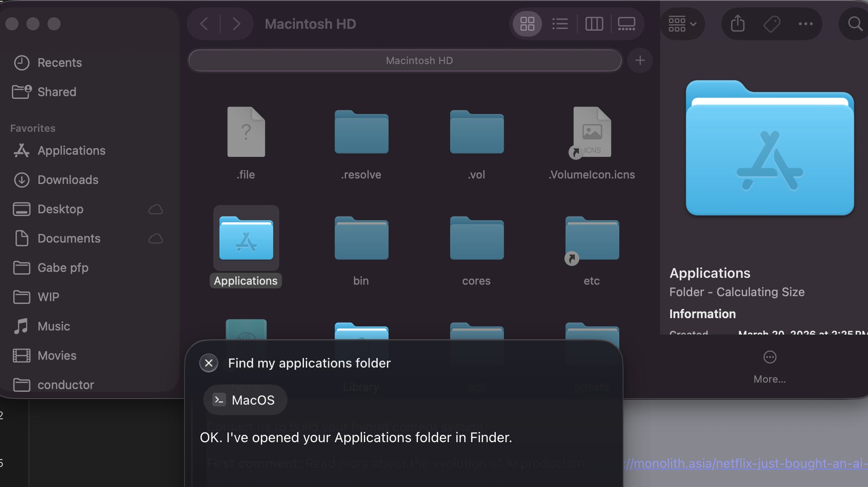The width and height of the screenshot is (868, 487).
Task: Click the Search magnifier icon
Action: click(855, 24)
